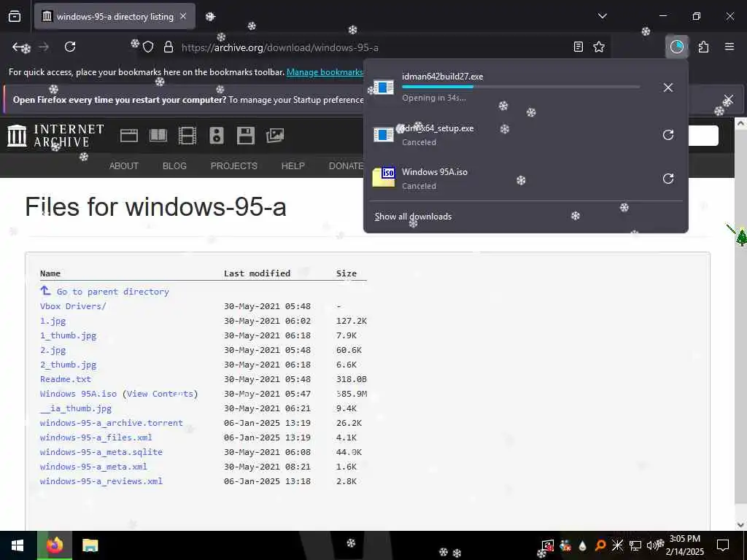Image resolution: width=747 pixels, height=560 pixels.
Task: Open the Vbox Drivers/ folder link
Action: tap(73, 306)
